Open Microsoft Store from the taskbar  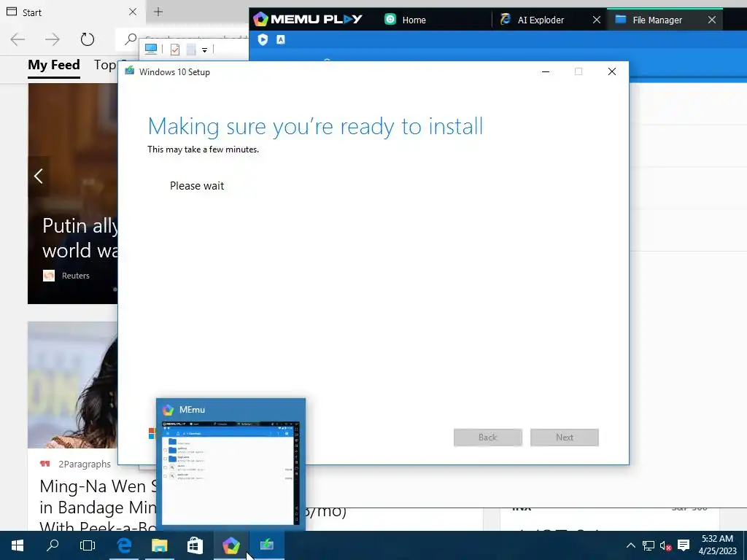(x=195, y=545)
